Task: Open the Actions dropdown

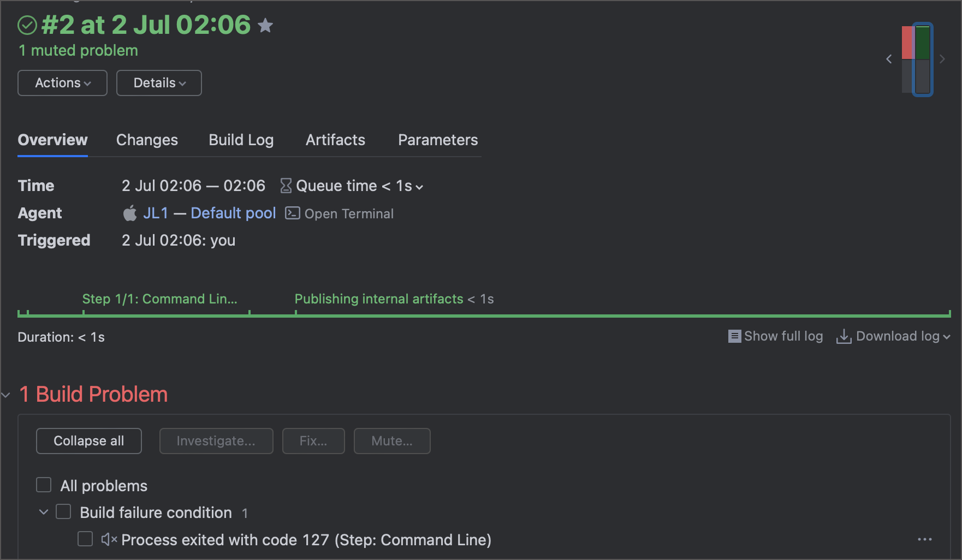Action: (x=62, y=83)
